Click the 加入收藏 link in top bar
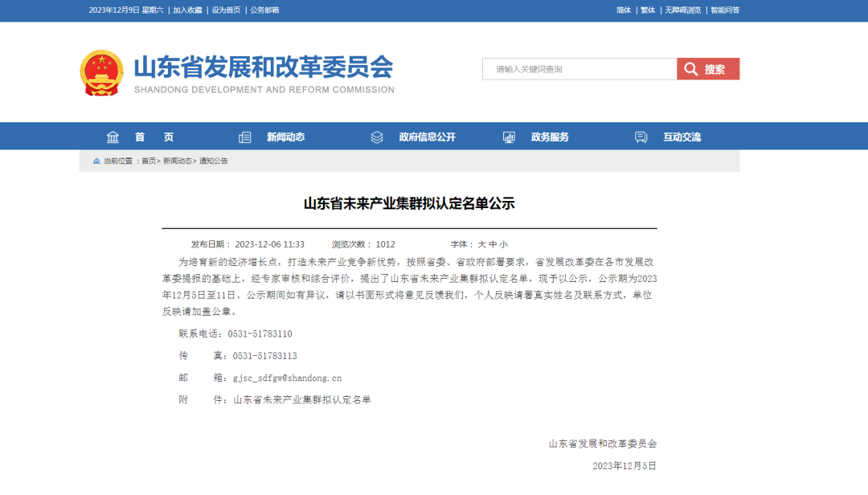 click(x=187, y=10)
